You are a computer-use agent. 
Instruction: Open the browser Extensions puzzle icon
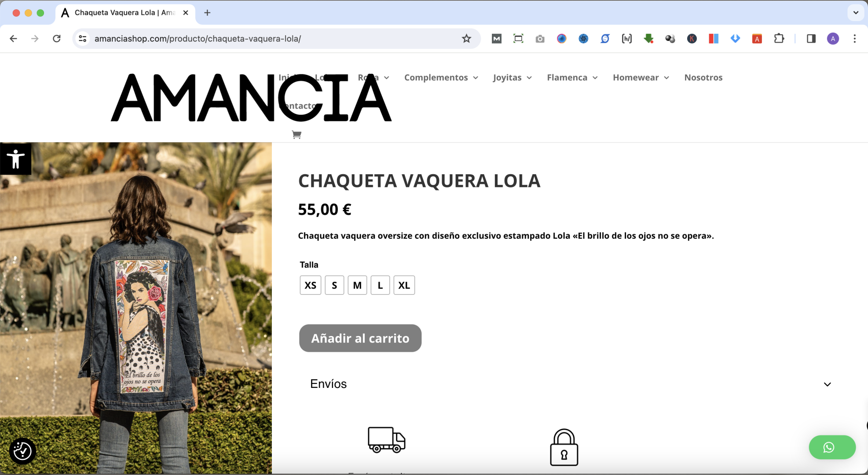(x=779, y=39)
